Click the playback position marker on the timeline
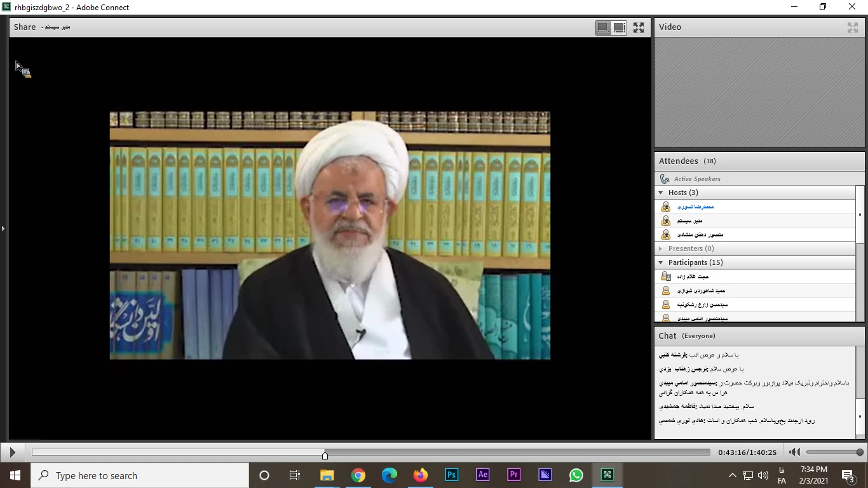 [325, 455]
